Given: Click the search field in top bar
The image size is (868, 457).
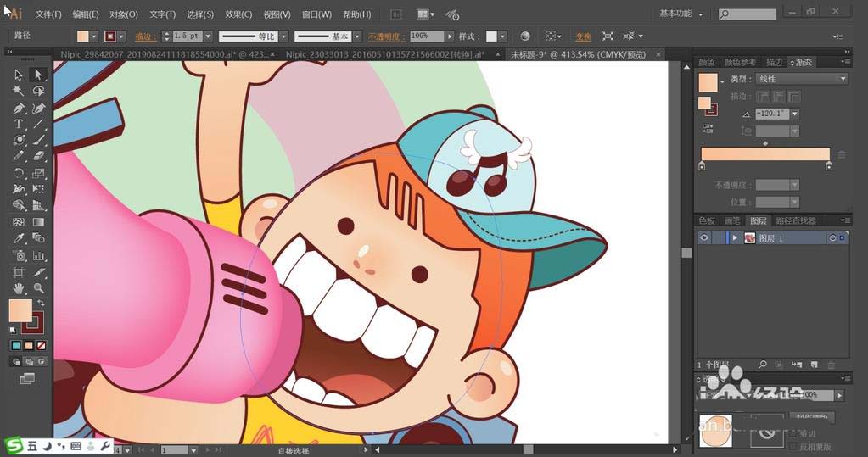Looking at the screenshot, I should (748, 14).
